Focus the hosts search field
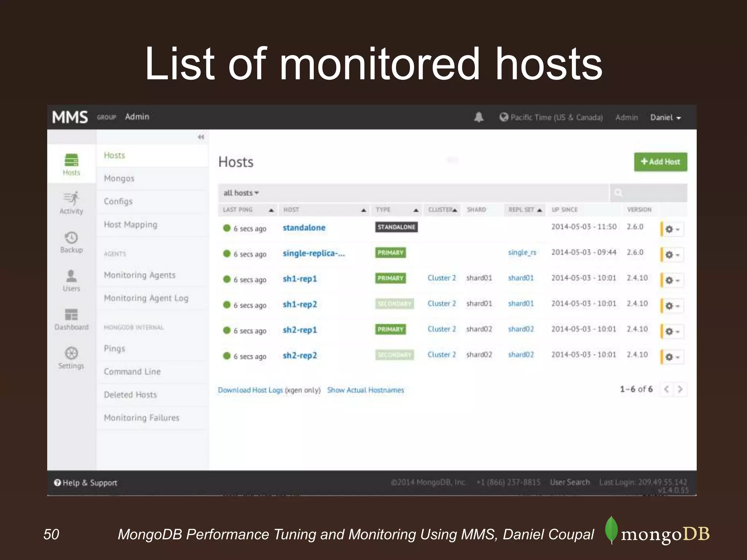The image size is (747, 560). (649, 192)
